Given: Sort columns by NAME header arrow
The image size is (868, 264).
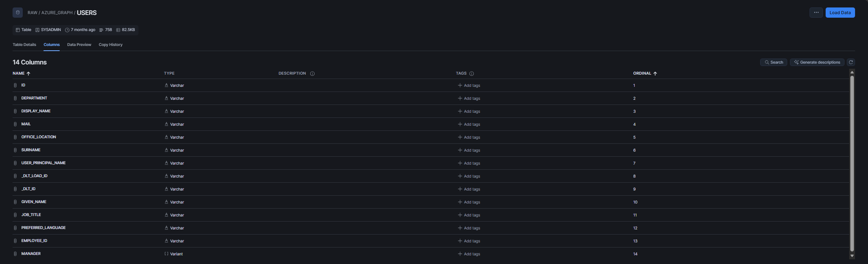Looking at the screenshot, I should [x=28, y=73].
